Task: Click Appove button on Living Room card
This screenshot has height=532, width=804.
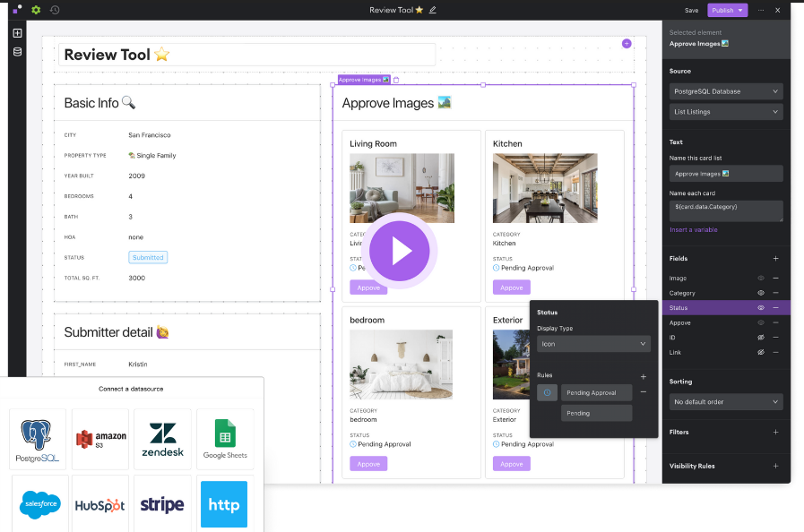Action: [368, 287]
